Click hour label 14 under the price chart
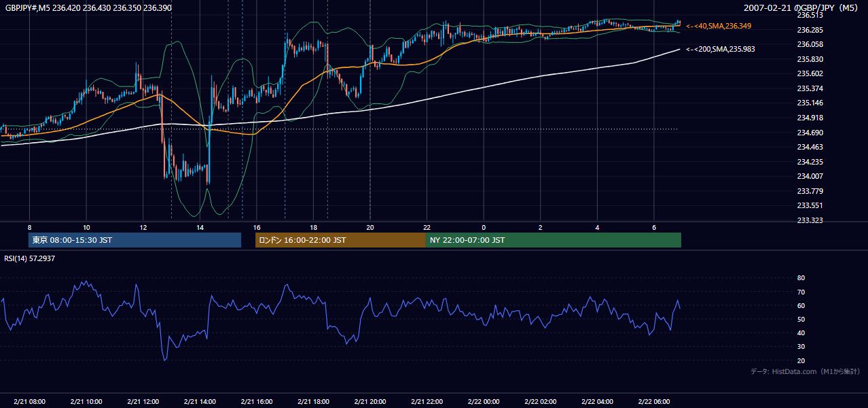The image size is (868, 408). (200, 227)
